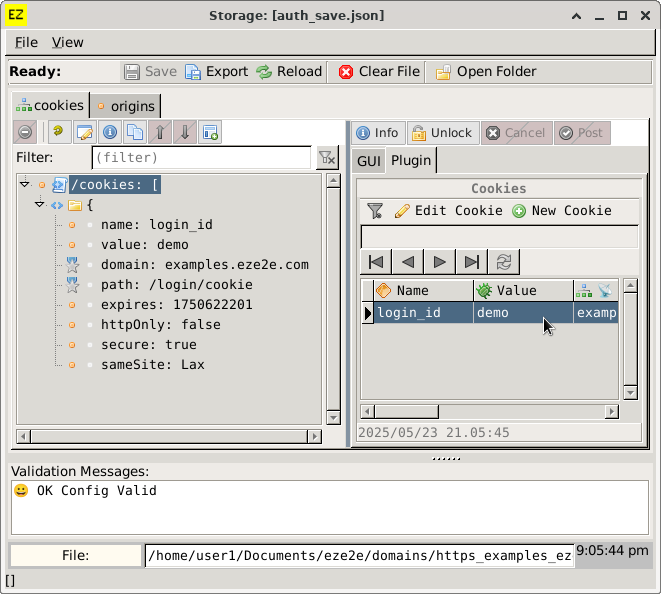Switch to the cookies tab
Image resolution: width=661 pixels, height=594 pixels.
click(x=51, y=105)
